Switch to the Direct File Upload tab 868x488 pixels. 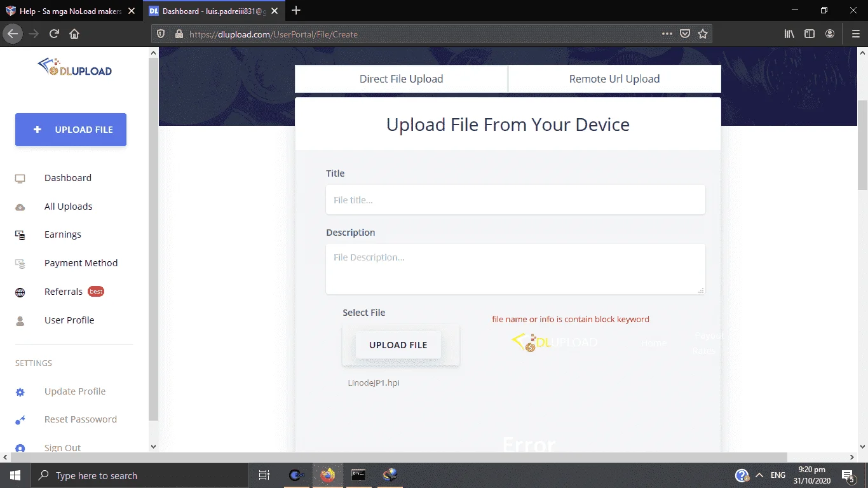(402, 79)
